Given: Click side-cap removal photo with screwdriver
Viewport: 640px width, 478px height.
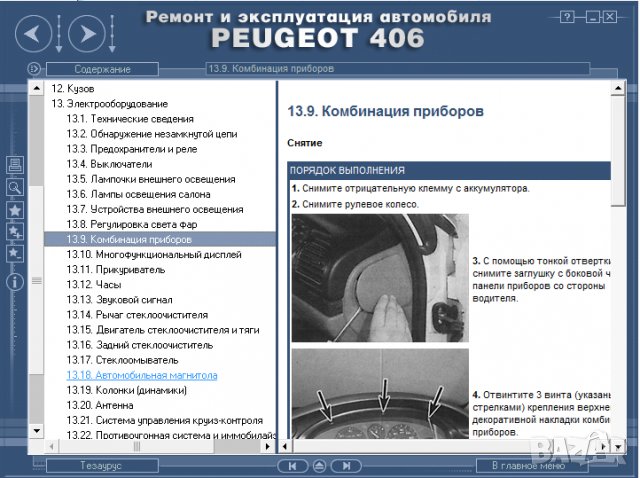Looking at the screenshot, I should point(380,278).
